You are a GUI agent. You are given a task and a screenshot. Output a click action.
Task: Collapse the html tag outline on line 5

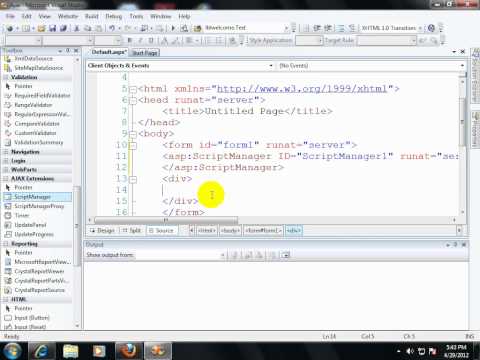pos(133,89)
